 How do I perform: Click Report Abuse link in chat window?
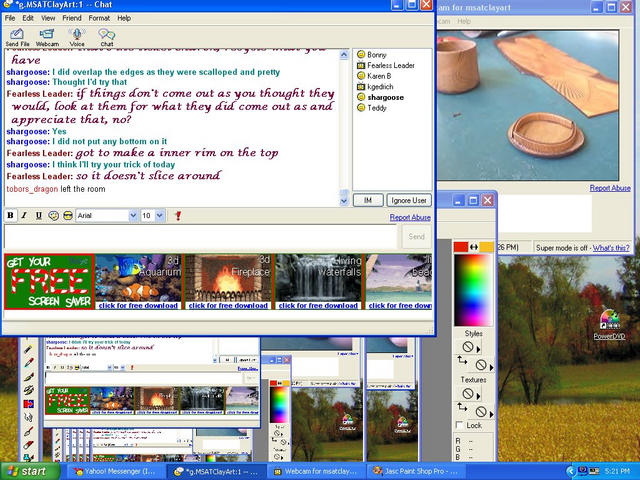tap(410, 218)
